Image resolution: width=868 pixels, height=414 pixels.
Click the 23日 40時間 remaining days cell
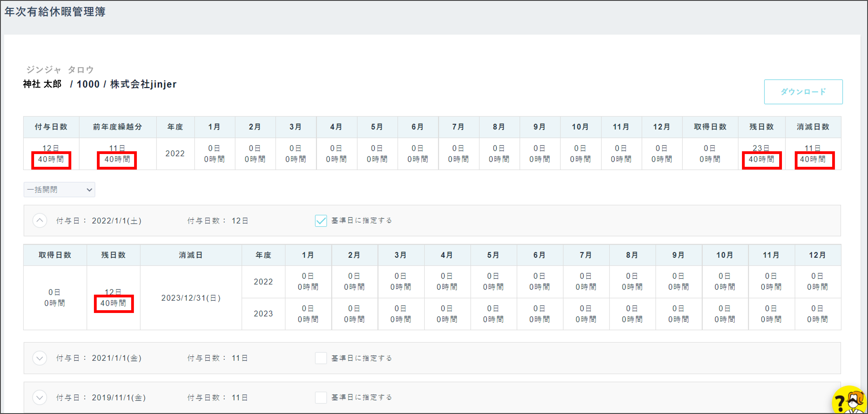point(761,154)
